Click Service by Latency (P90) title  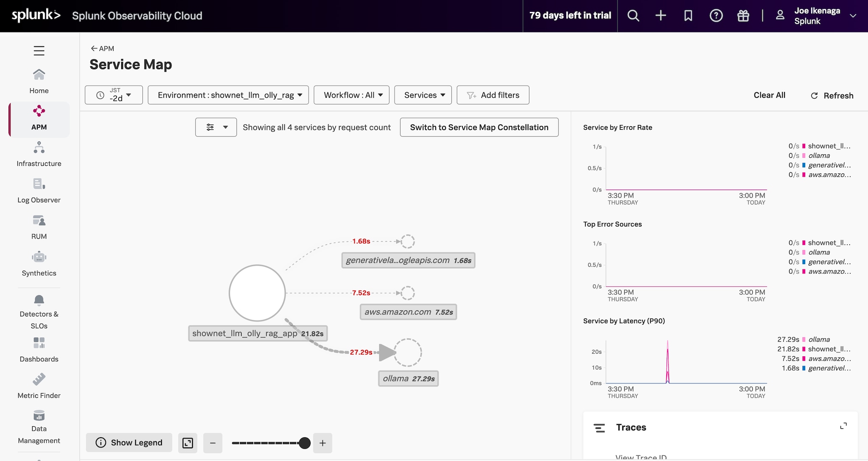click(624, 321)
